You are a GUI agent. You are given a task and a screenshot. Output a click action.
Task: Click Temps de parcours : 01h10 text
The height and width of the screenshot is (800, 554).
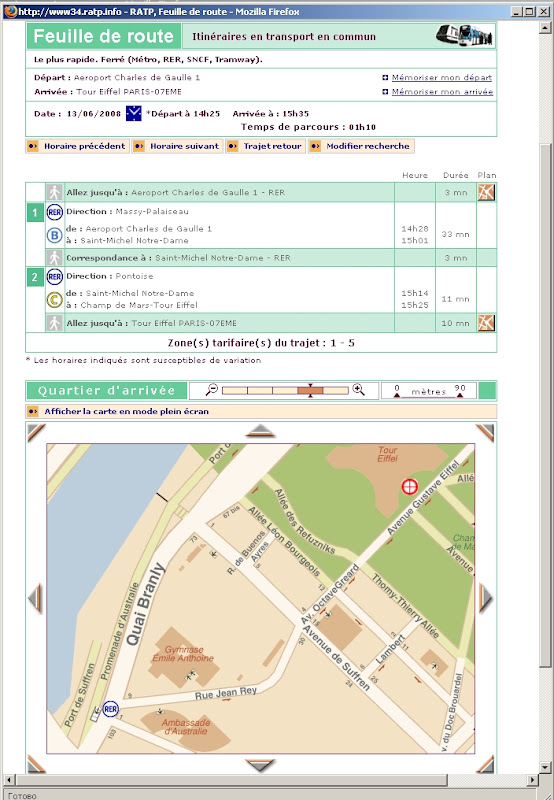point(308,127)
